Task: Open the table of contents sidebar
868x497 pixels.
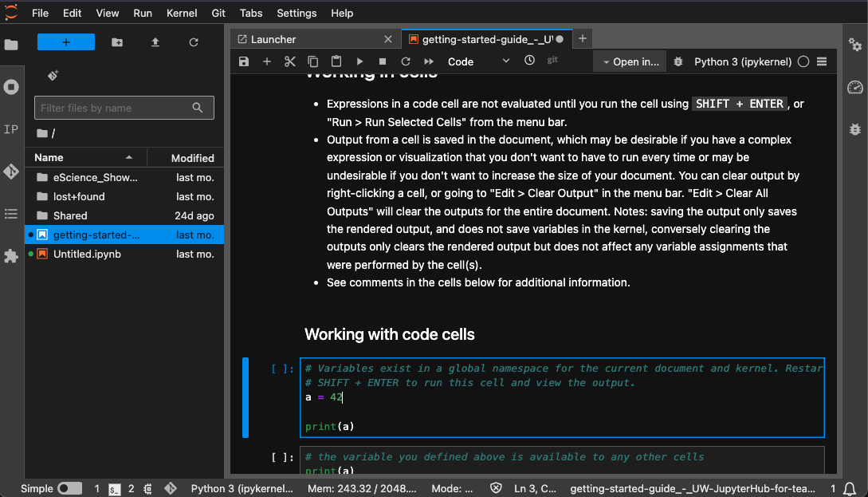Action: point(11,213)
